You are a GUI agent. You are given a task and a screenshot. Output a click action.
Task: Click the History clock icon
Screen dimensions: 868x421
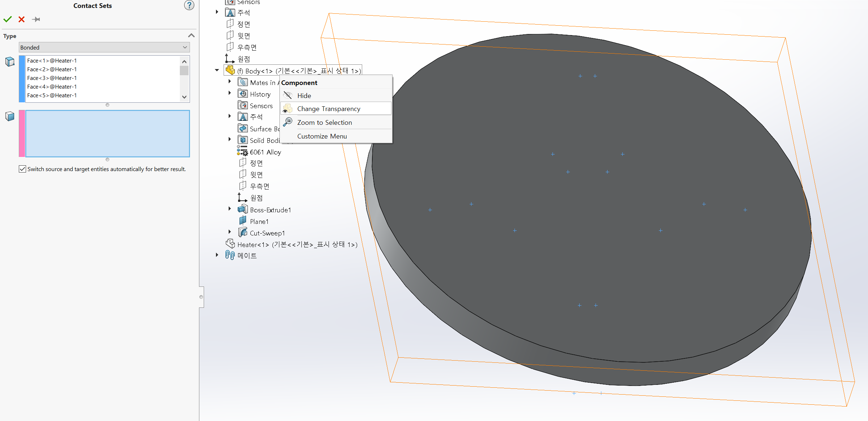(x=243, y=94)
